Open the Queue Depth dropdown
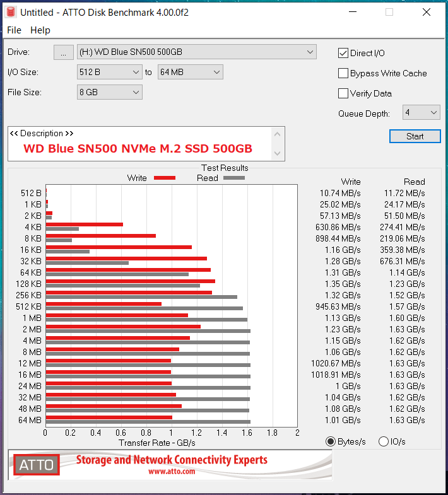Image resolution: width=448 pixels, height=495 pixels. coord(421,112)
